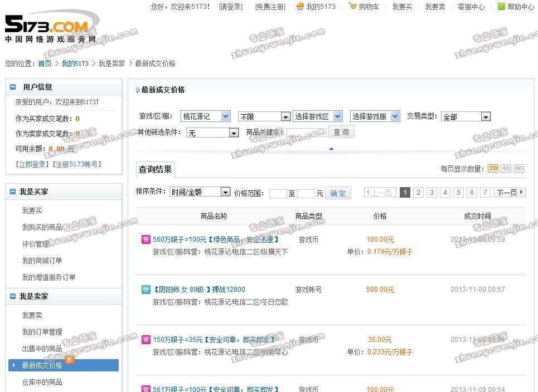Click the 立即登录 link in user panel
This screenshot has width=538, height=392.
point(32,164)
